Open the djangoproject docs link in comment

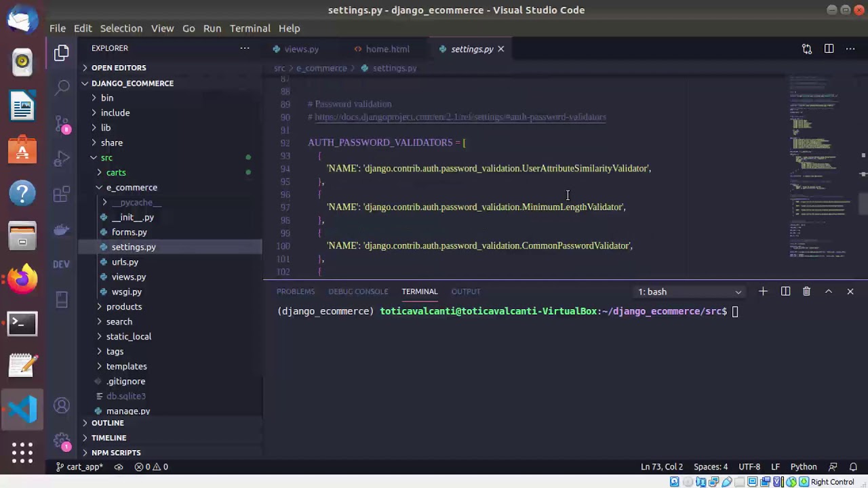coord(460,117)
